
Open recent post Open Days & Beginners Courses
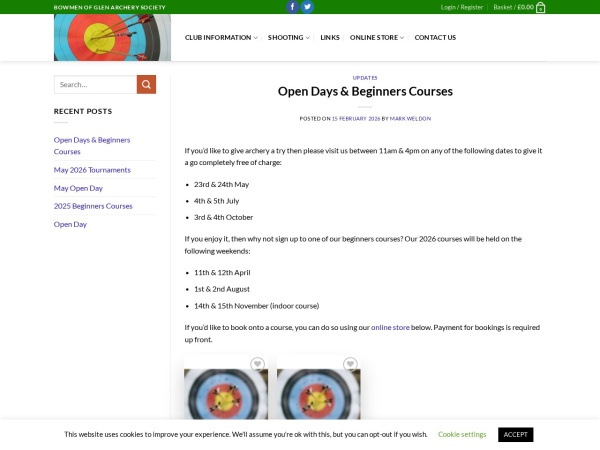[92, 145]
